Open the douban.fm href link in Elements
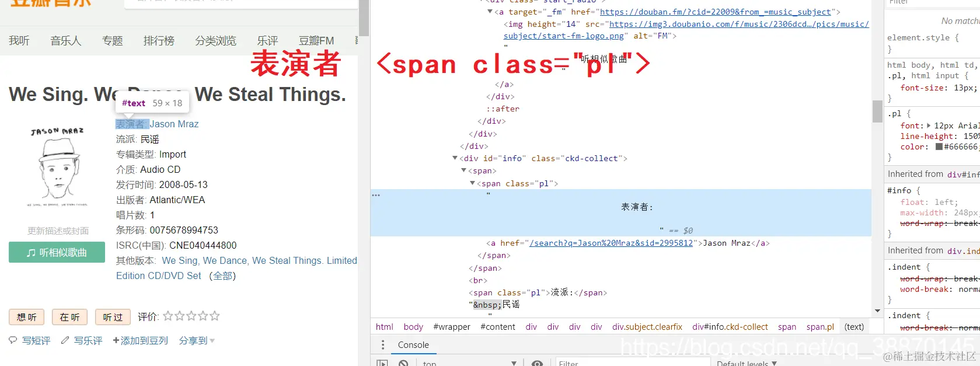Screen dimensions: 980x366 coord(716,12)
